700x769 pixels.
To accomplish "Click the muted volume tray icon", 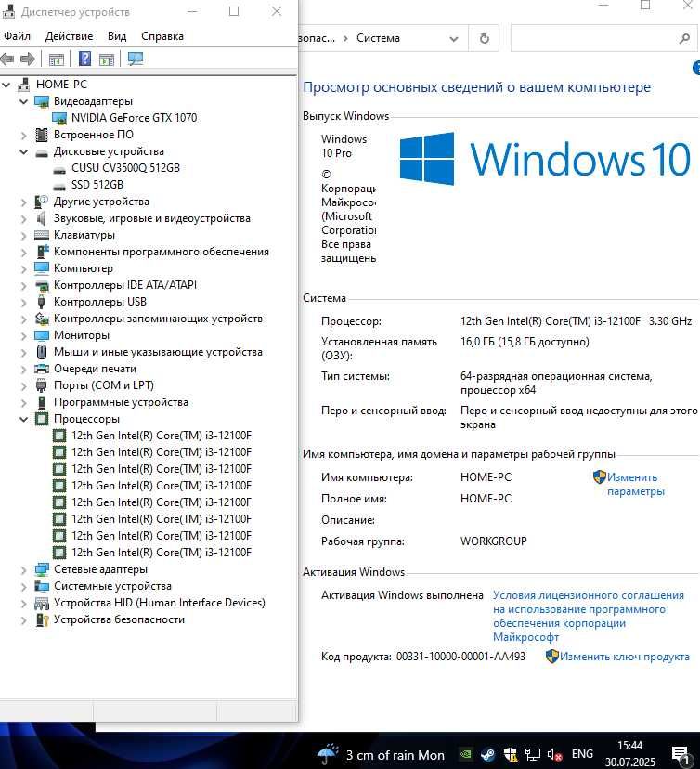I will click(x=554, y=754).
